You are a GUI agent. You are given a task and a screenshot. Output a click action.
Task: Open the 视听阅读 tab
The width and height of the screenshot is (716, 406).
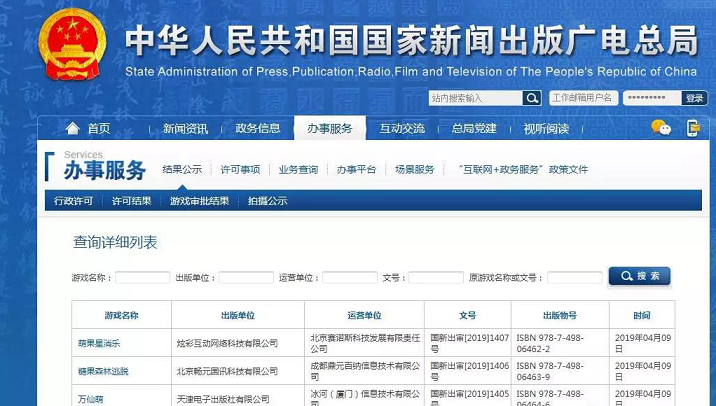point(546,129)
